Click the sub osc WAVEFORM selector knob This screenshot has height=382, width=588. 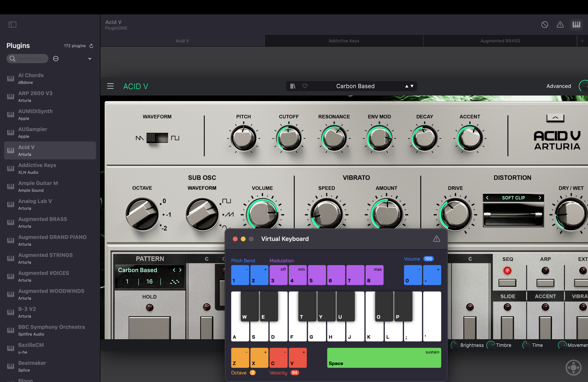202,214
